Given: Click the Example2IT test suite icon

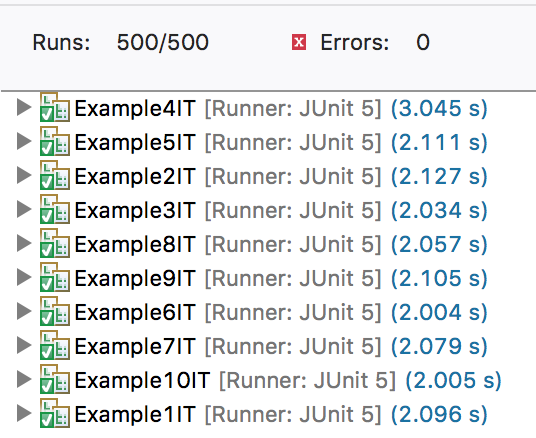Looking at the screenshot, I should tap(55, 175).
